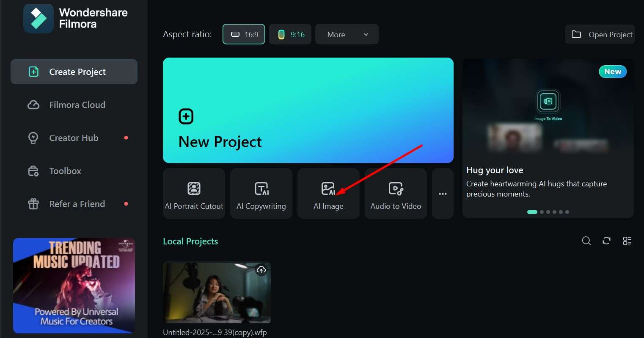Screen dimensions: 644x338
Task: Open the Toolbox sidebar item
Action: [x=74, y=171]
